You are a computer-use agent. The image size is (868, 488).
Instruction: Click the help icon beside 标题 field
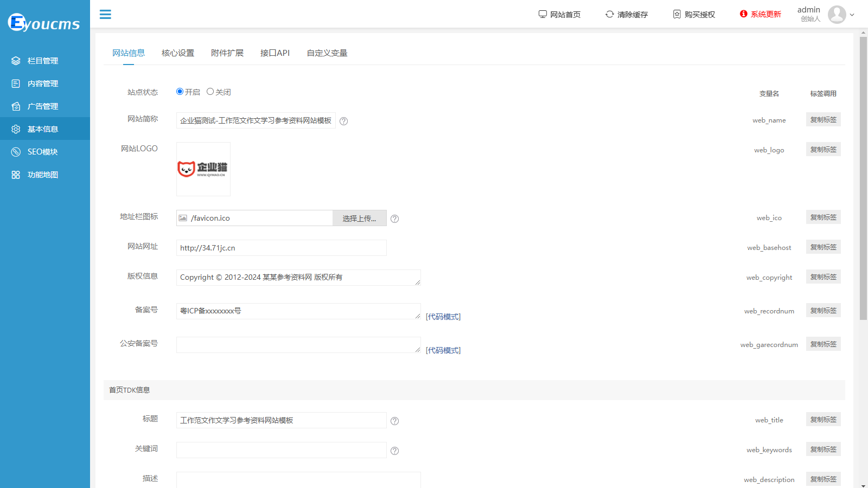coord(394,421)
